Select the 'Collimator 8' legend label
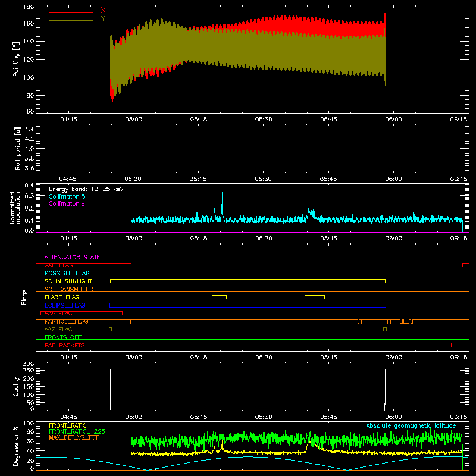476x476 pixels. tap(67, 196)
